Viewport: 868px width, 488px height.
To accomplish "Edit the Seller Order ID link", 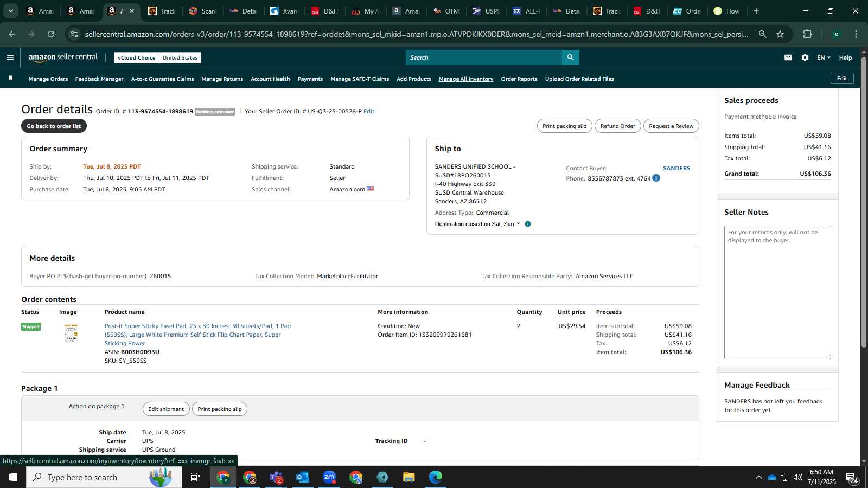I will 369,111.
